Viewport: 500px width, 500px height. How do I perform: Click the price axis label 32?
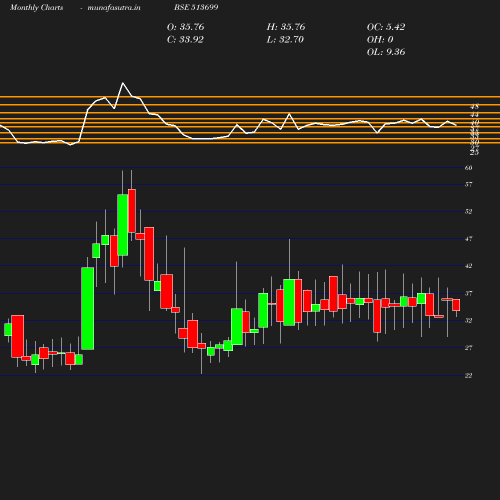click(468, 320)
